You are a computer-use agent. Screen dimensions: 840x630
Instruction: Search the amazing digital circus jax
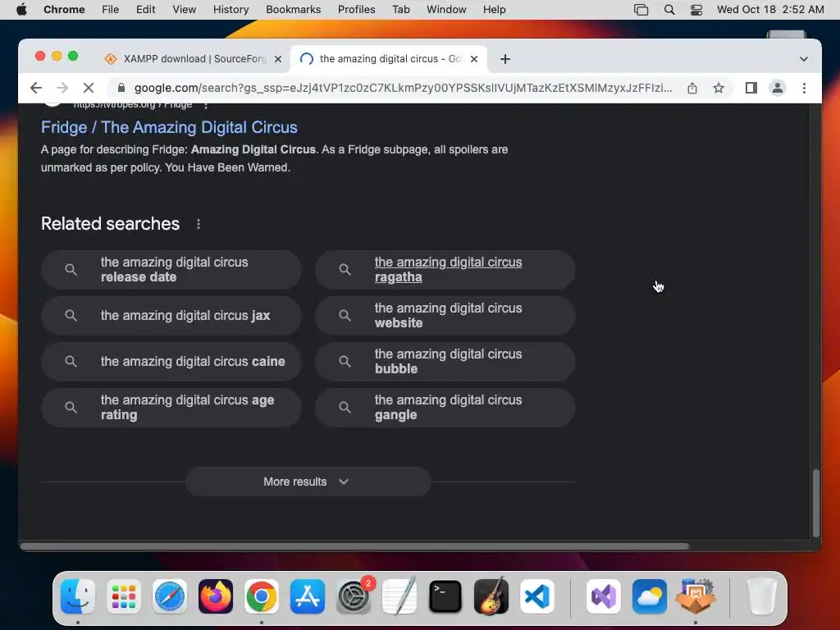tap(171, 316)
